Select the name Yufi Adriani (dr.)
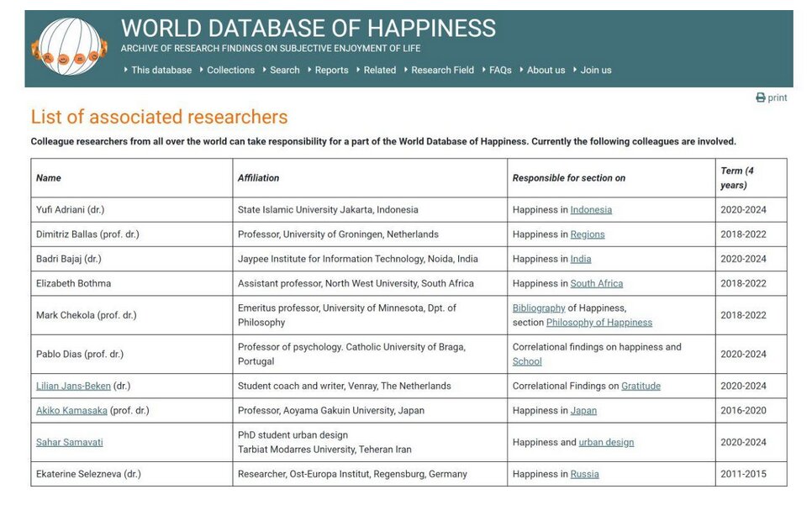This screenshot has height=505, width=812. click(71, 209)
